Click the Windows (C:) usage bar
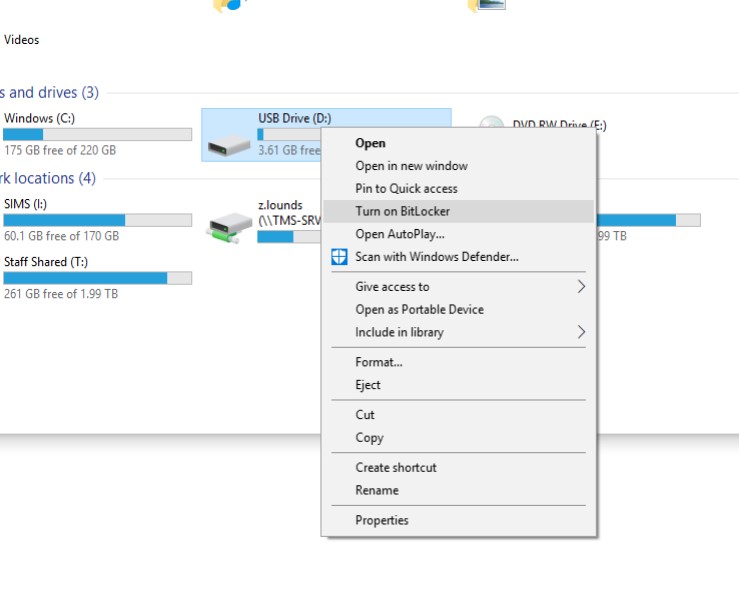The image size is (739, 609). [x=98, y=134]
